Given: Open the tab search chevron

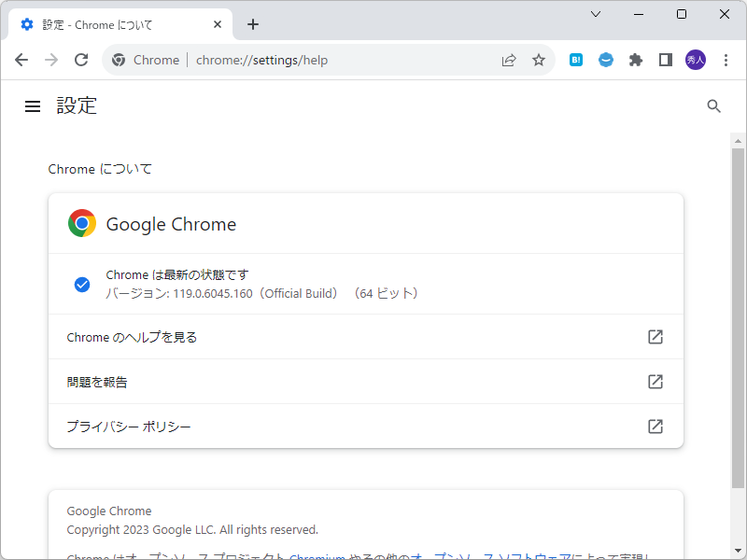Looking at the screenshot, I should pos(596,14).
